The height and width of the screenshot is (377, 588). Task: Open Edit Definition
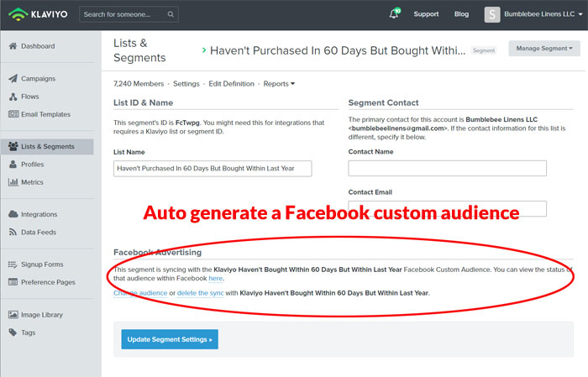[x=231, y=84]
